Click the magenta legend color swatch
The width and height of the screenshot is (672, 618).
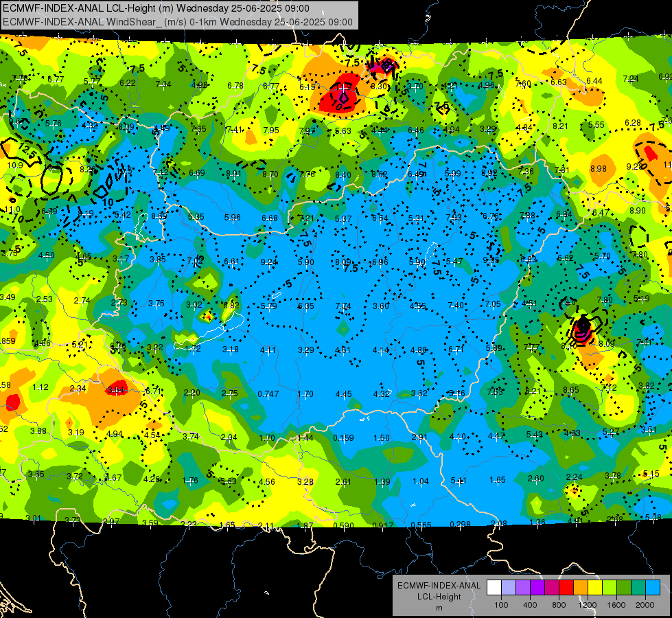[552, 588]
